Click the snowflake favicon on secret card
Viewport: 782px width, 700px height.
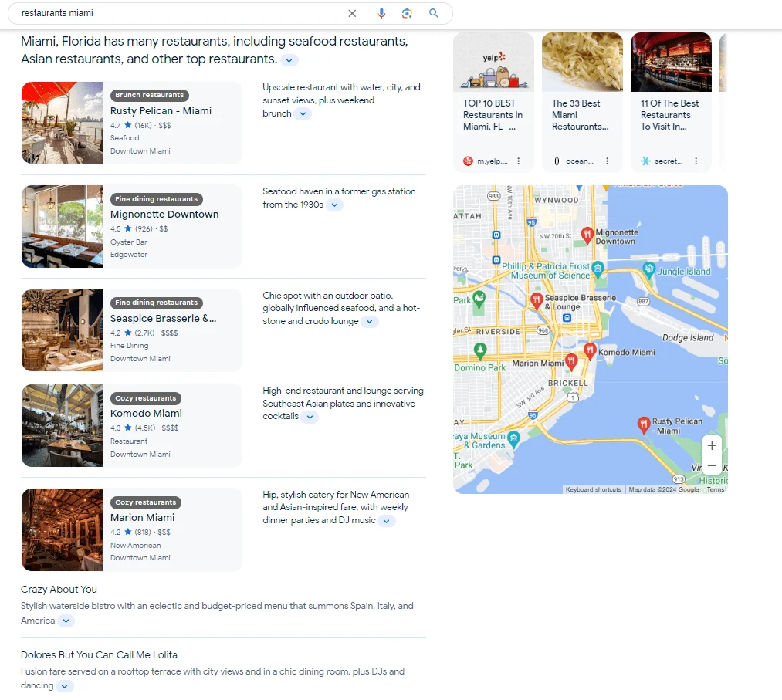point(645,161)
